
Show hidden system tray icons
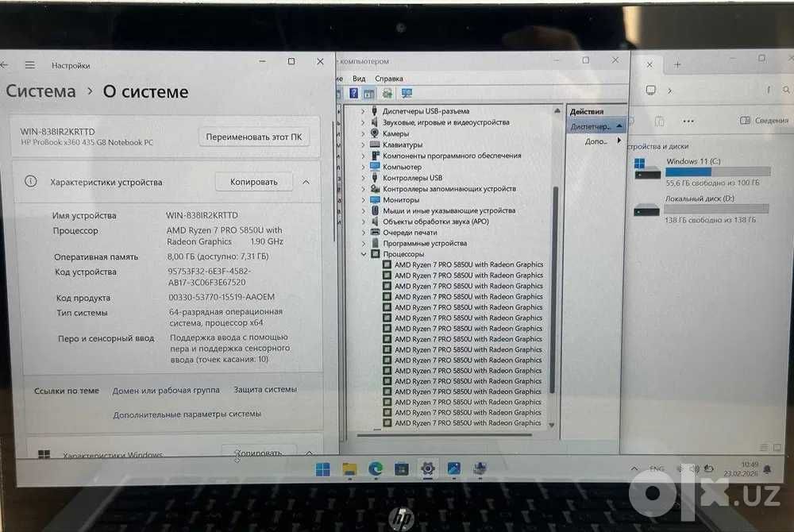(634, 469)
